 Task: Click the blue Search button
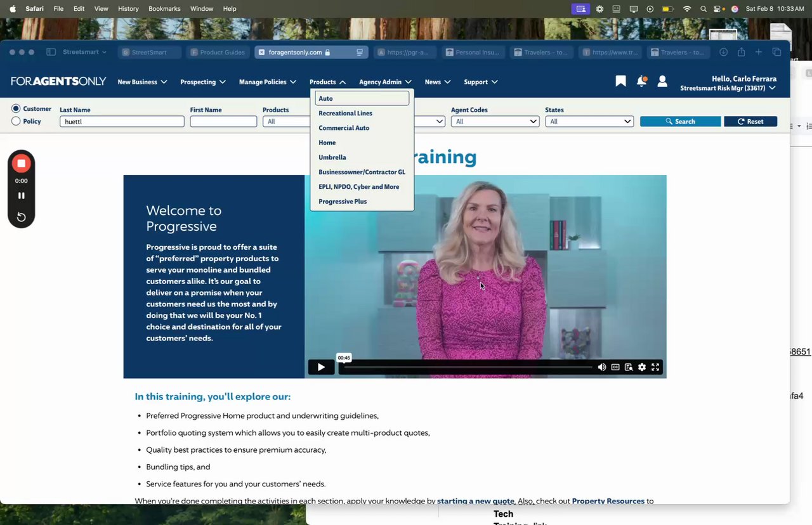click(x=680, y=121)
